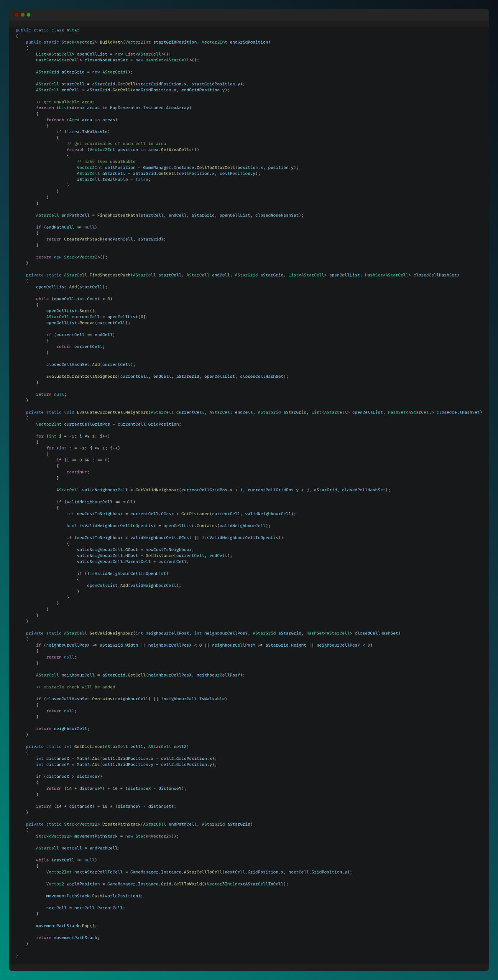Click the "aStarCell.IsWalkable = false" line
The height and width of the screenshot is (980, 498).
113,179
